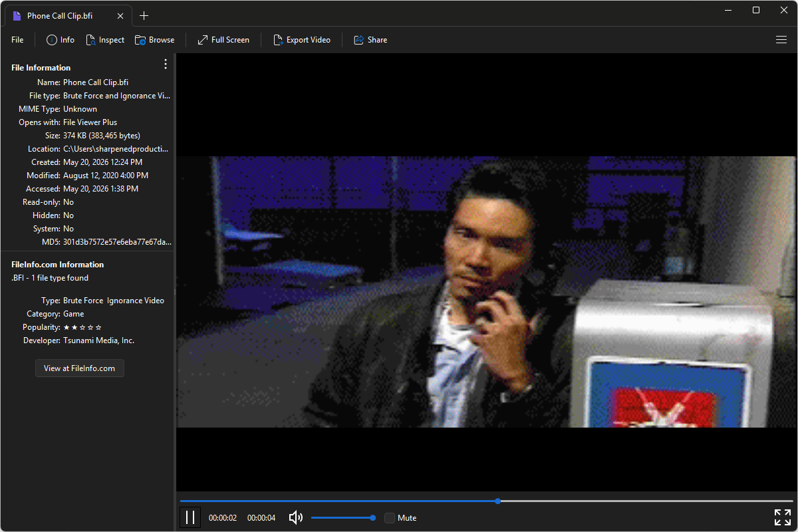Click the speaker volume icon
Image resolution: width=798 pixels, height=532 pixels.
(296, 517)
